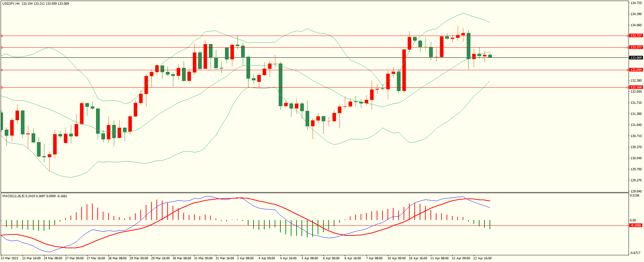Click the 132.694 red price label
The height and width of the screenshot is (262, 644).
tap(636, 70)
